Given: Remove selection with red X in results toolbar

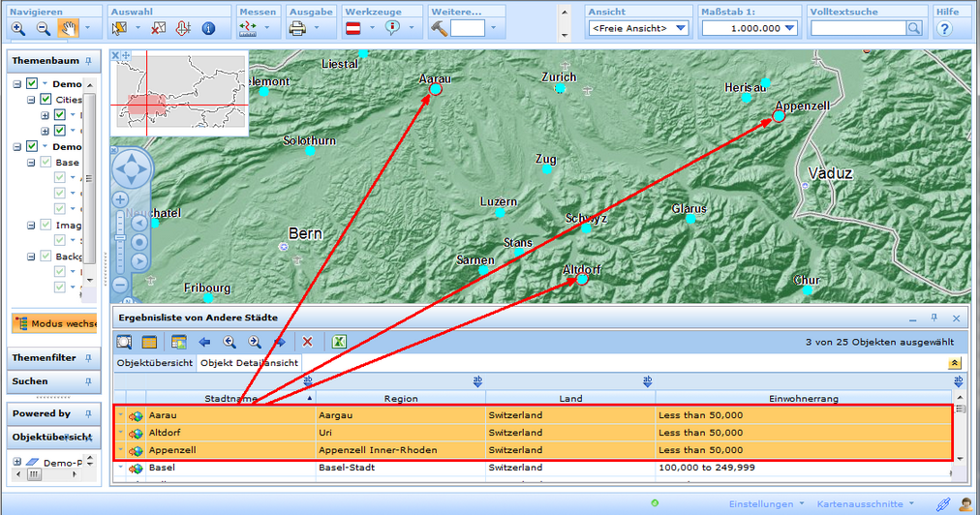Looking at the screenshot, I should [x=308, y=342].
